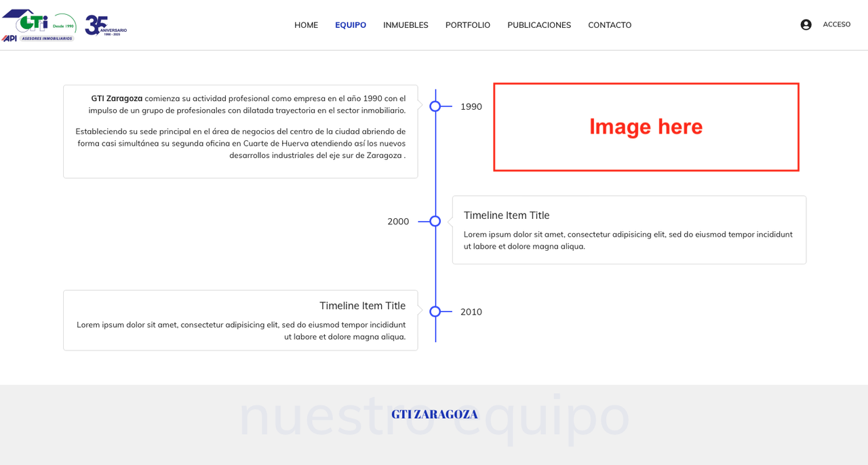The height and width of the screenshot is (465, 868).
Task: Click the 2000 year label
Action: tap(398, 221)
